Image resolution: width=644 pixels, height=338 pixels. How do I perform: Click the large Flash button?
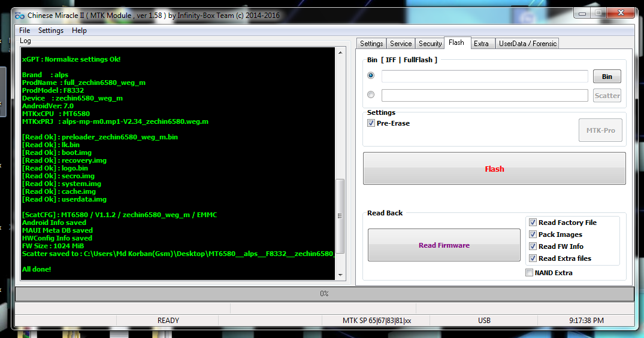point(494,169)
